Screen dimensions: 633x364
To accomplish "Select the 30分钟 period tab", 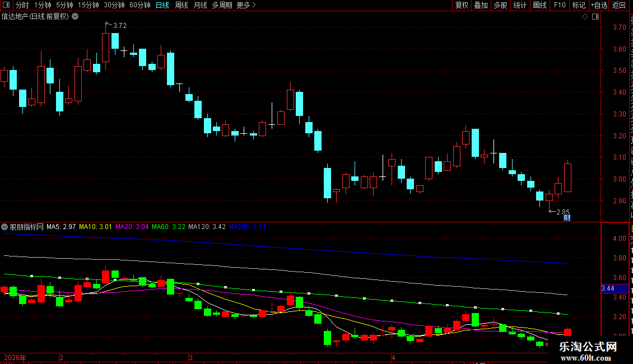I will pyautogui.click(x=114, y=5).
